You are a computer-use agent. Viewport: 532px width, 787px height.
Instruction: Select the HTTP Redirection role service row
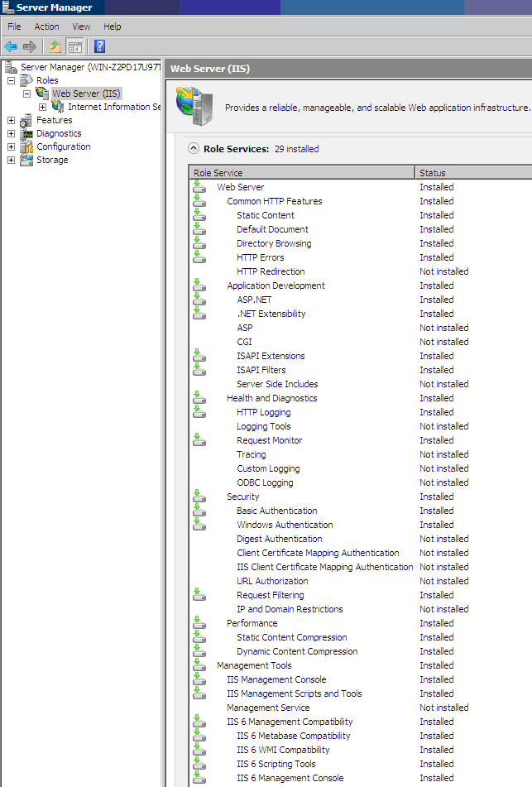click(361, 271)
